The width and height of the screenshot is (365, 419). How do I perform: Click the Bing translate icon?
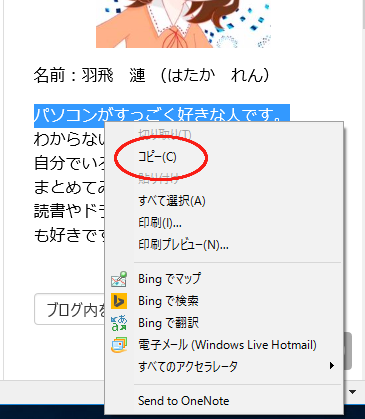coord(119,323)
